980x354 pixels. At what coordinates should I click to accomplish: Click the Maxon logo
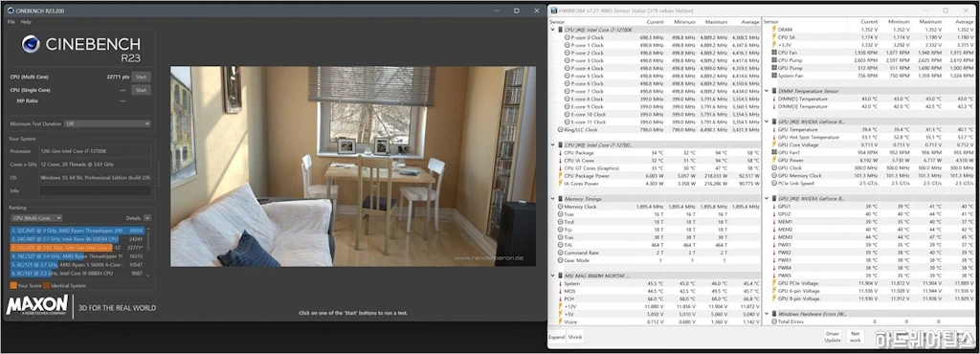point(37,305)
